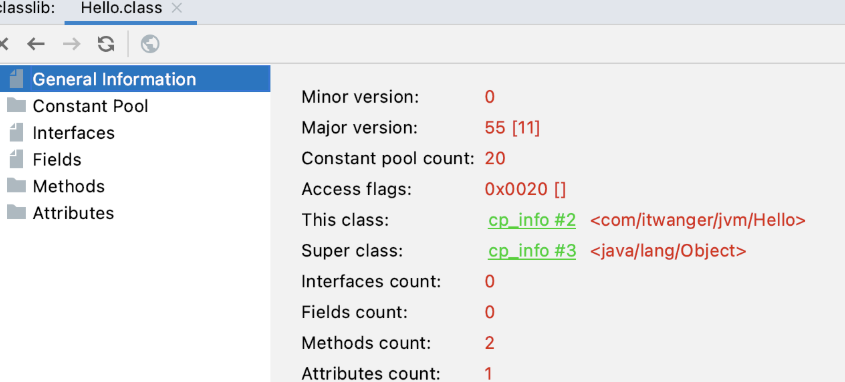Open the Methods tree node
845x382 pixels.
pyautogui.click(x=68, y=186)
